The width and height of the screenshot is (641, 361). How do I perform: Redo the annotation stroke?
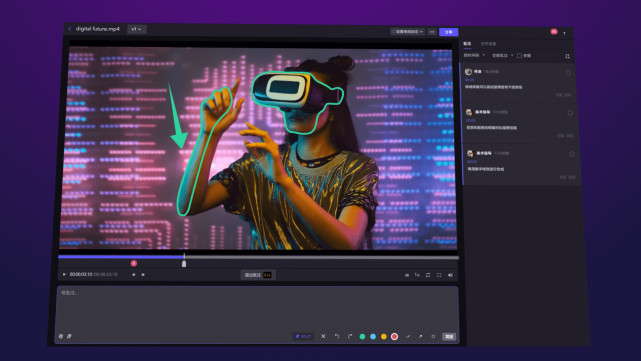point(350,336)
